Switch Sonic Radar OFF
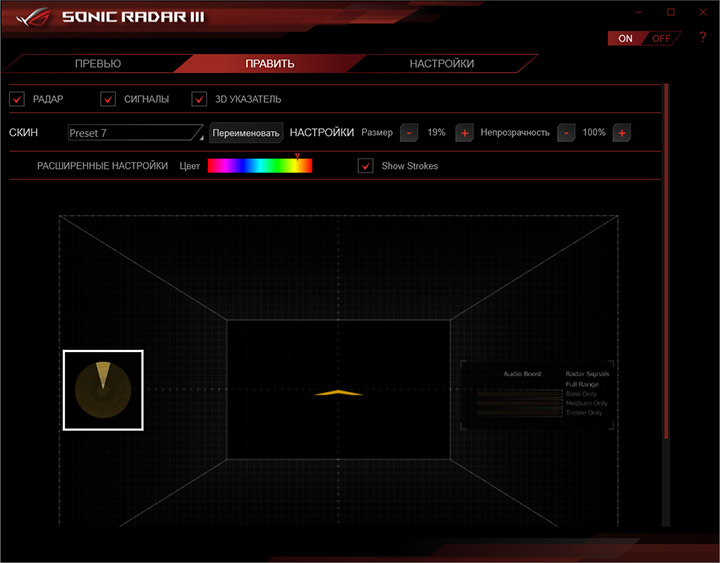Image resolution: width=720 pixels, height=563 pixels. click(x=661, y=39)
